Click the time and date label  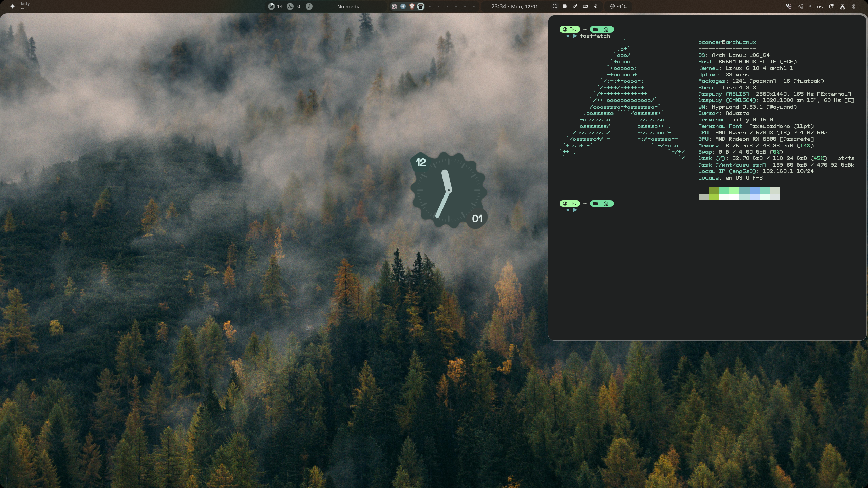pos(514,6)
